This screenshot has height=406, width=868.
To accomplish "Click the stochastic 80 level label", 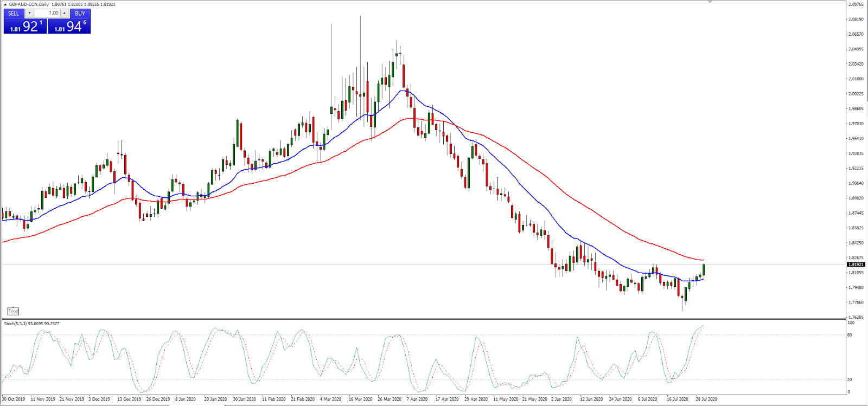I will pyautogui.click(x=850, y=335).
